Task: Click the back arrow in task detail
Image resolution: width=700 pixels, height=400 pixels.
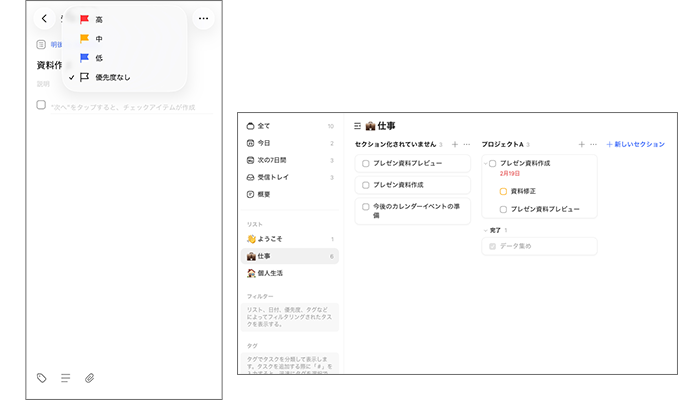Action: point(45,19)
